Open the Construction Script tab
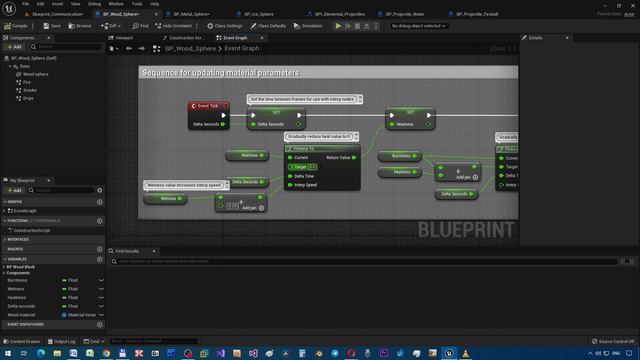Image resolution: width=640 pixels, height=360 pixels. tap(185, 38)
